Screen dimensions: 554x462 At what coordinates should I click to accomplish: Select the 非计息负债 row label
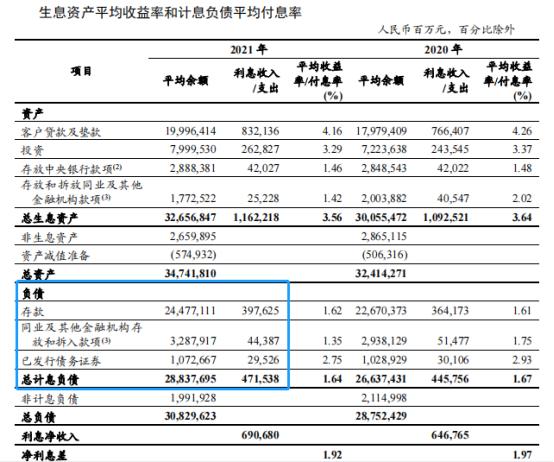[49, 399]
